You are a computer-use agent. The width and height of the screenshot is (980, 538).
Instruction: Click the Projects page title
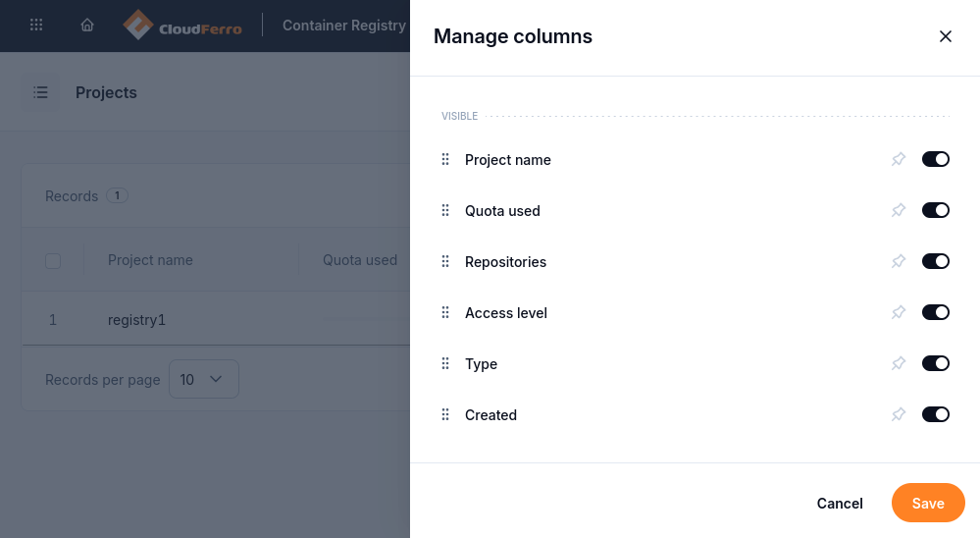106,92
